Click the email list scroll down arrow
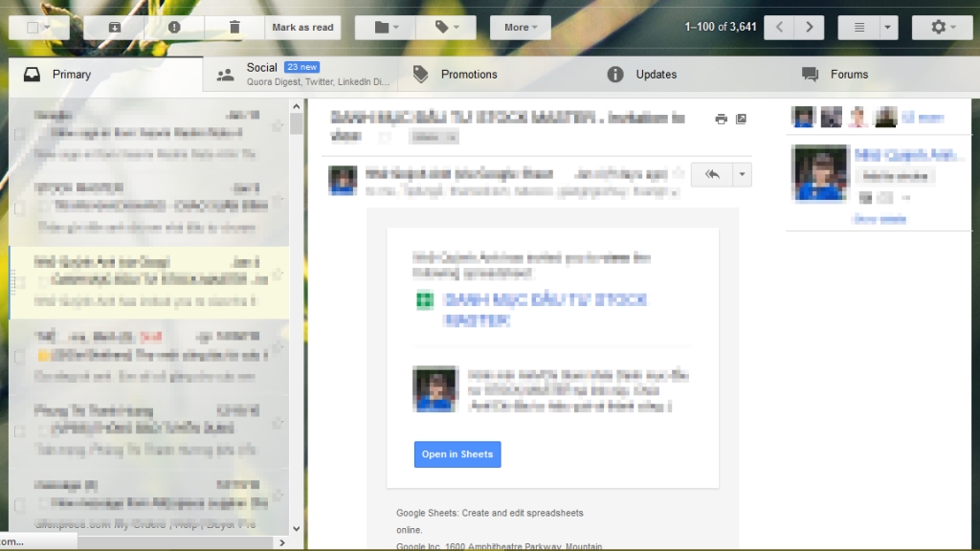Screen dimensions: 980x551 pyautogui.click(x=297, y=528)
